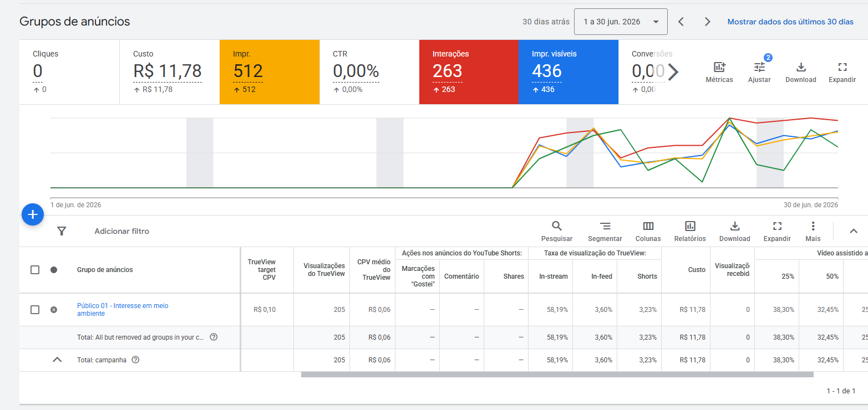Open the Ajustar chart settings icon
The image size is (868, 410).
coord(759,67)
